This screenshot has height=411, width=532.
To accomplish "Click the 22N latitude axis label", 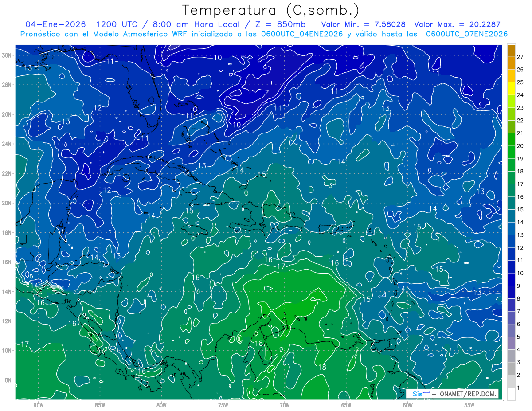I will tap(7, 173).
